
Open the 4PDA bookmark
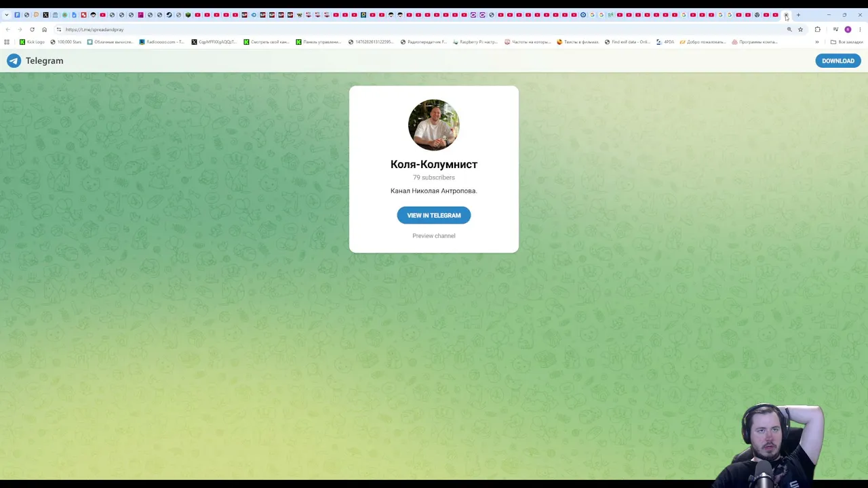[x=665, y=42]
